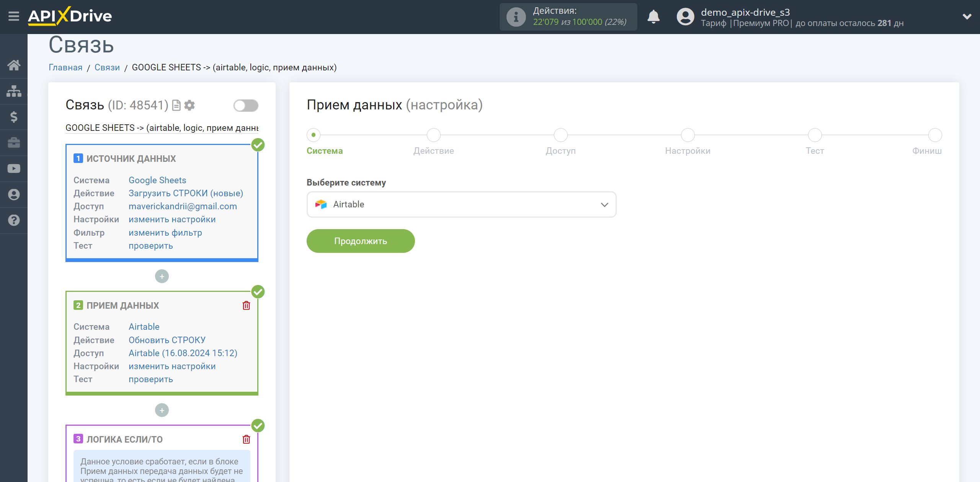This screenshot has height=482, width=980.
Task: Click Airtable (16.08.2024 15:12) access link
Action: pyautogui.click(x=183, y=353)
